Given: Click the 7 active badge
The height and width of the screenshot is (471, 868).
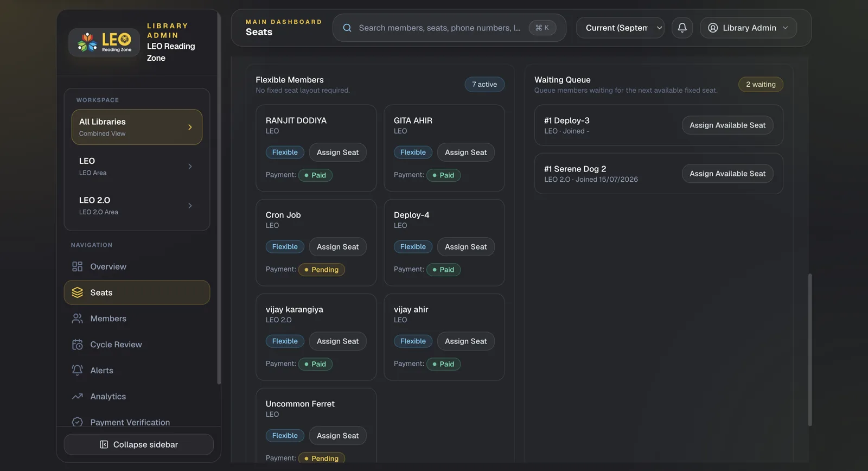Looking at the screenshot, I should [484, 85].
